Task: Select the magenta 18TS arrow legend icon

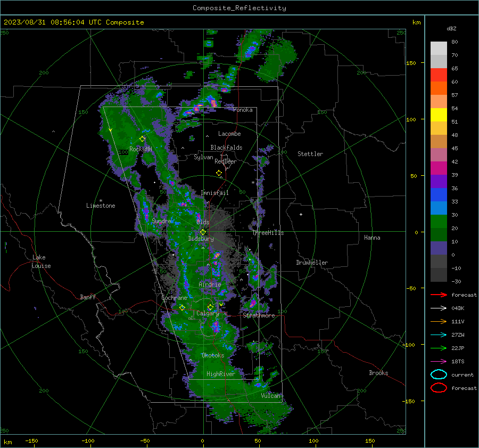Action: coord(439,362)
